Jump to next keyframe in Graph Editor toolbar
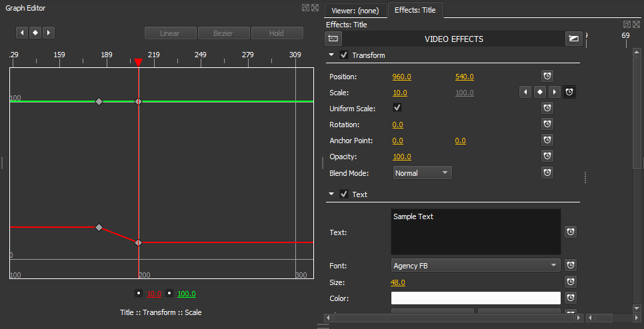 (49, 33)
